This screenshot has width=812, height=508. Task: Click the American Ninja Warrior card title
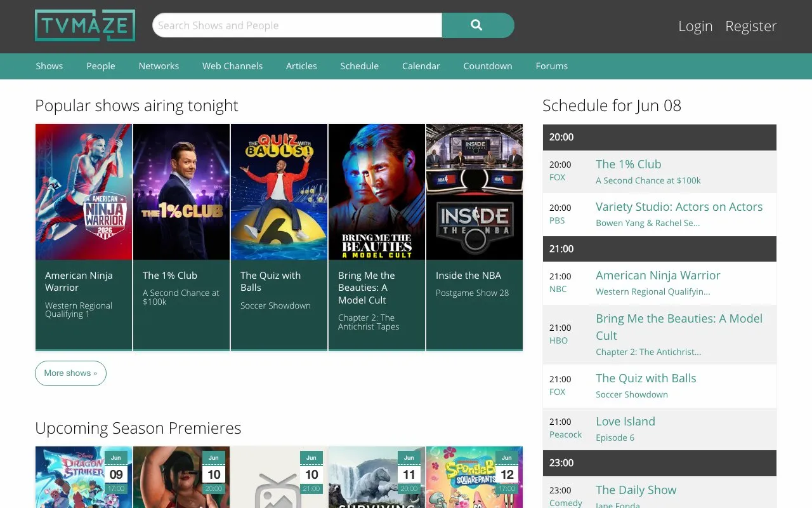tap(79, 281)
